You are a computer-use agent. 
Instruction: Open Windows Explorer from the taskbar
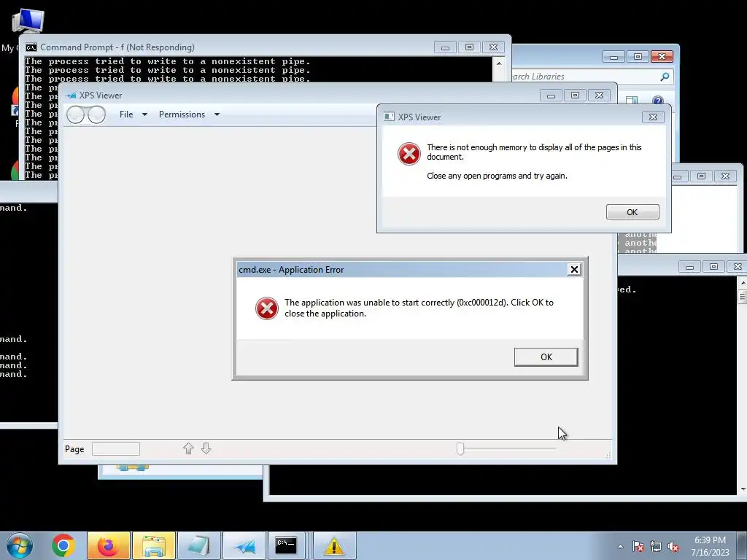[154, 545]
